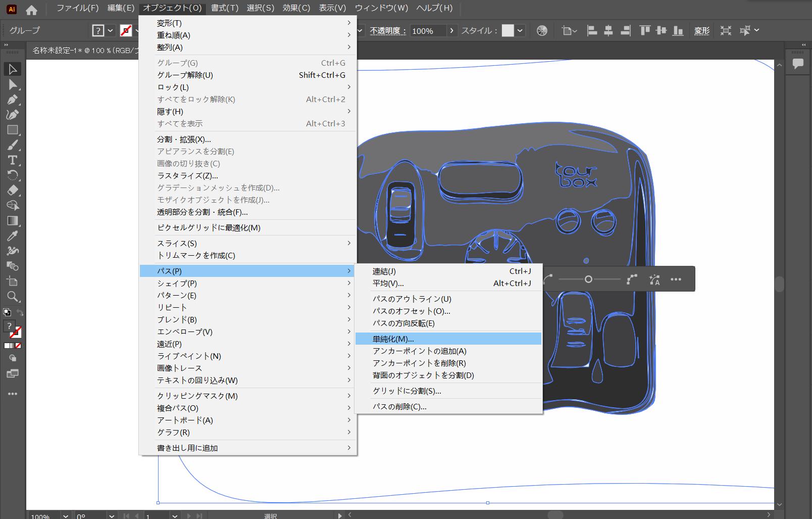Viewport: 812px width, 519px height.
Task: Open artboard number dropdown
Action: 175,515
